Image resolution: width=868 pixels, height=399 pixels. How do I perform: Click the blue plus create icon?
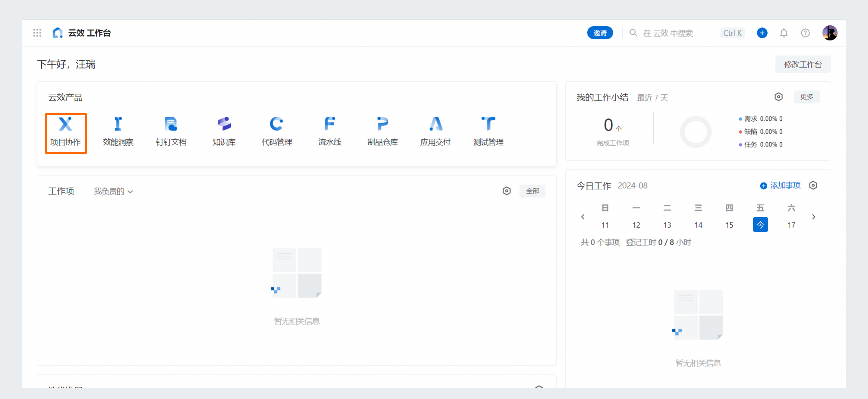(x=762, y=33)
